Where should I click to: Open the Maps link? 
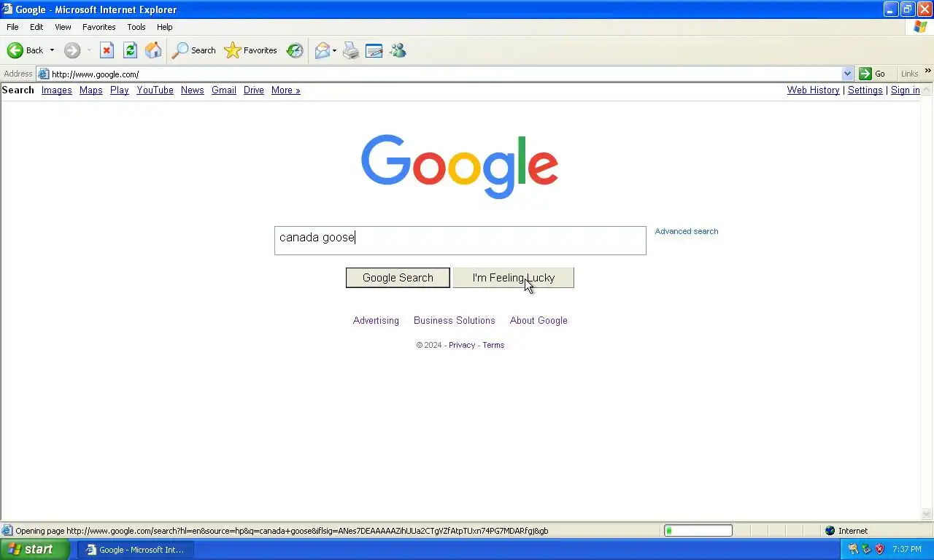[90, 90]
